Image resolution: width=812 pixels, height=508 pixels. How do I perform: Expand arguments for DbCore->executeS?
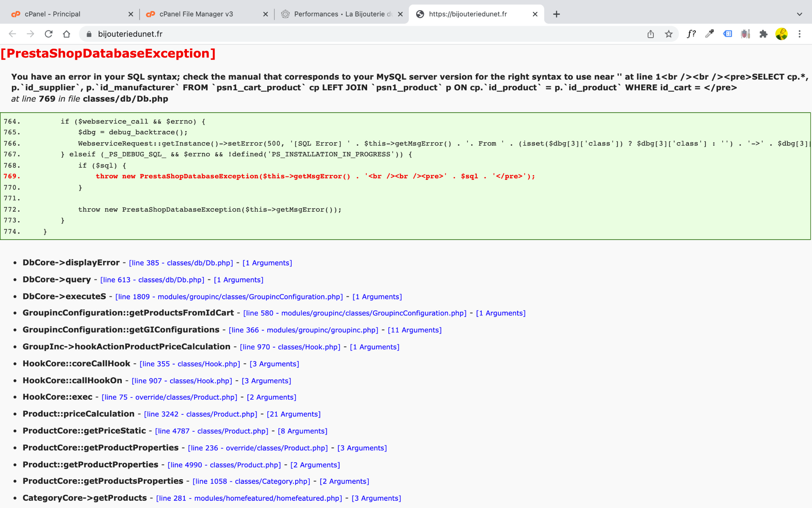[x=377, y=297]
